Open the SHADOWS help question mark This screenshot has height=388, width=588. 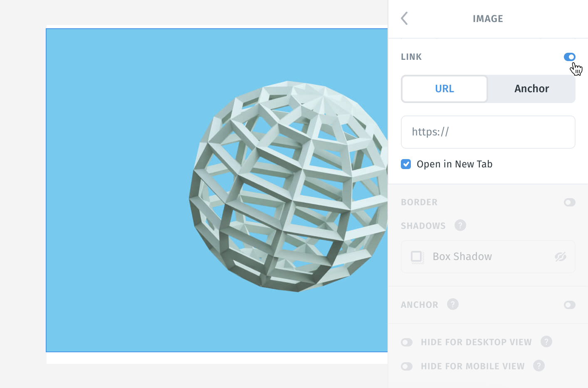pos(460,225)
